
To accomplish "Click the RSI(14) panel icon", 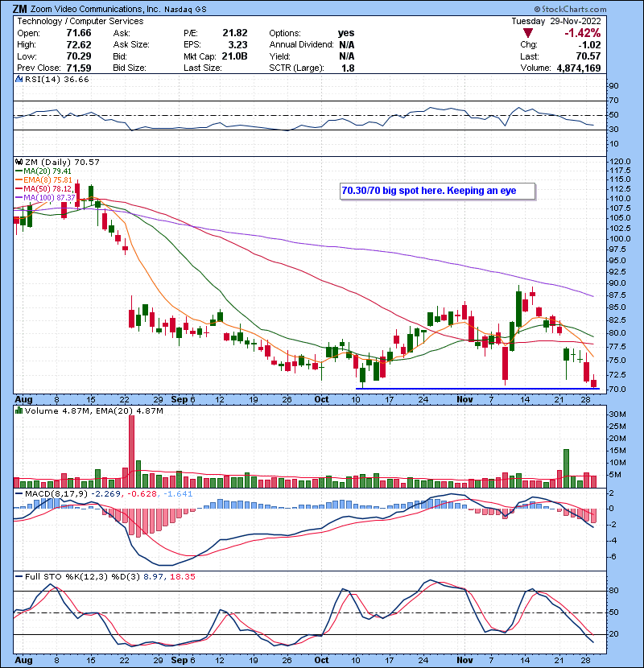I will click(x=19, y=79).
